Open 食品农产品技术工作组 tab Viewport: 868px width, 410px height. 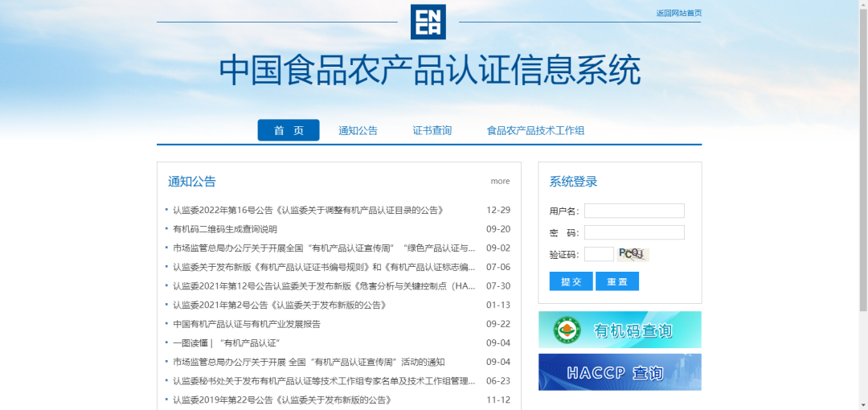(535, 130)
